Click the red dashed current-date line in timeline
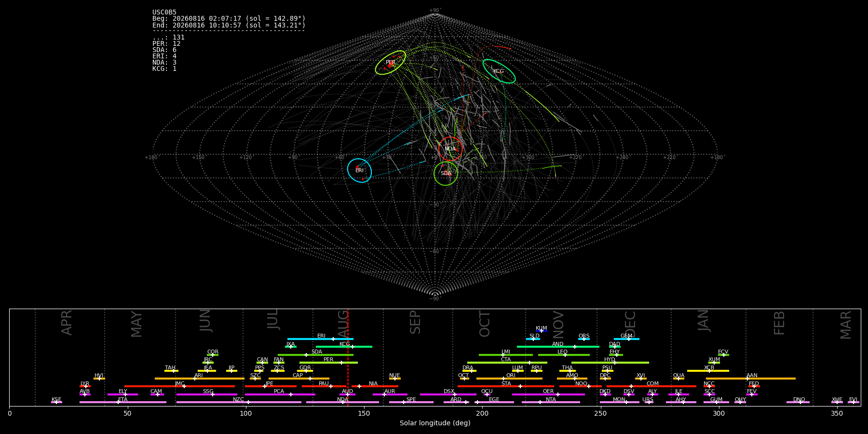This screenshot has width=868, height=434. [x=348, y=357]
